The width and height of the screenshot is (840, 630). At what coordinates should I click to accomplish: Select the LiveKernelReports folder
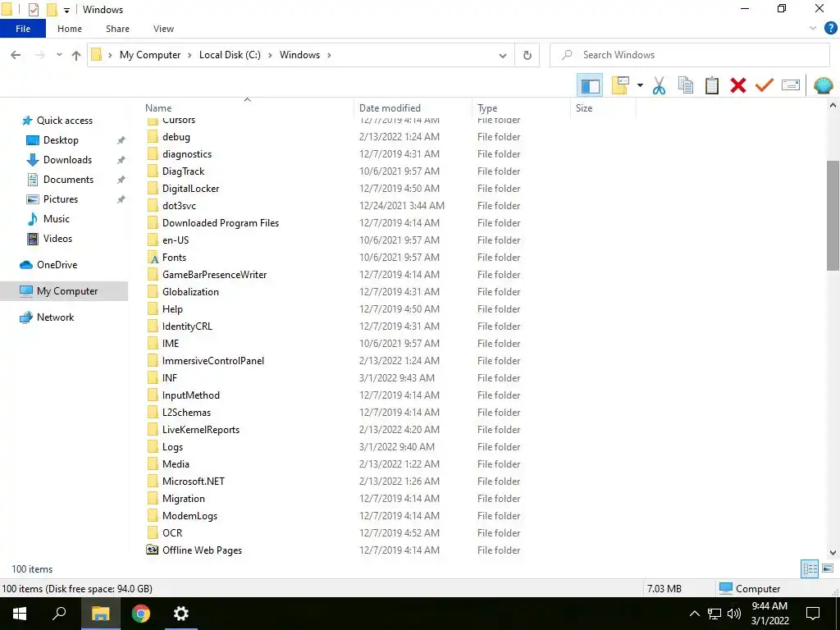tap(201, 430)
